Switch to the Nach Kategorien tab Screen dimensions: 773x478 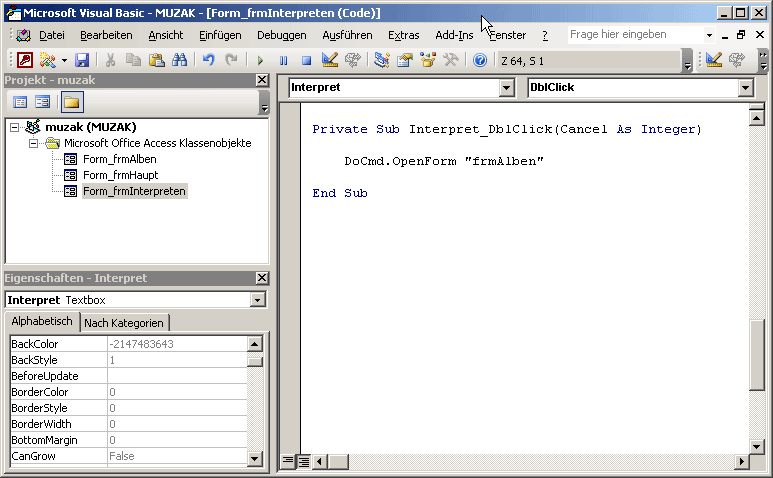pos(124,323)
